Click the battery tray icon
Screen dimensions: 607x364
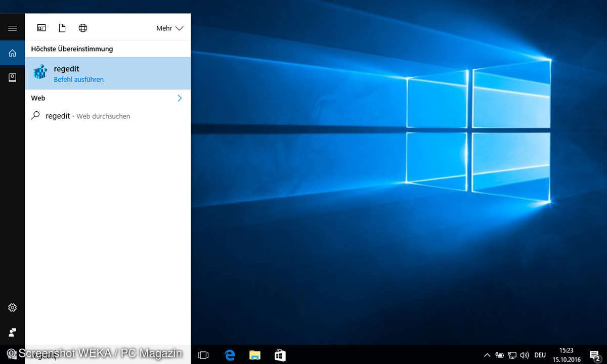[x=500, y=355]
